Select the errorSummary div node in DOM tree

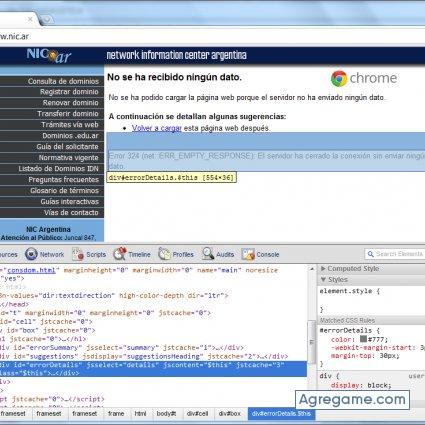(122, 348)
